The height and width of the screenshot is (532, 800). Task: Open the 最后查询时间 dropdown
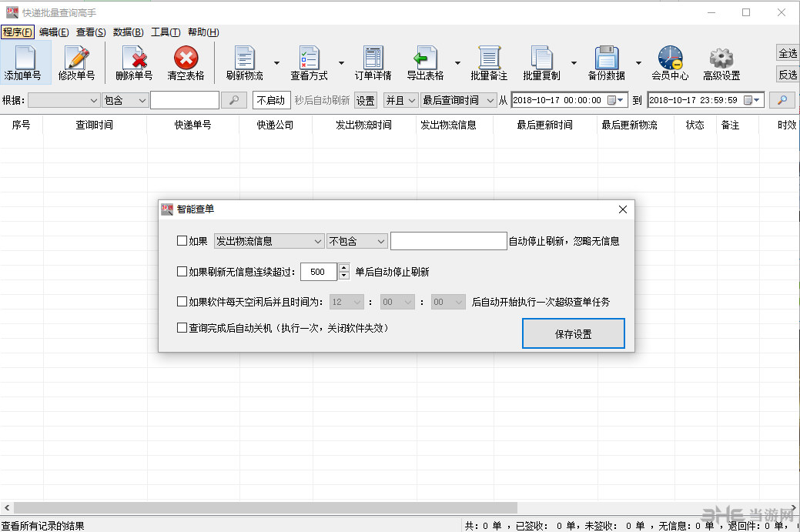click(458, 101)
